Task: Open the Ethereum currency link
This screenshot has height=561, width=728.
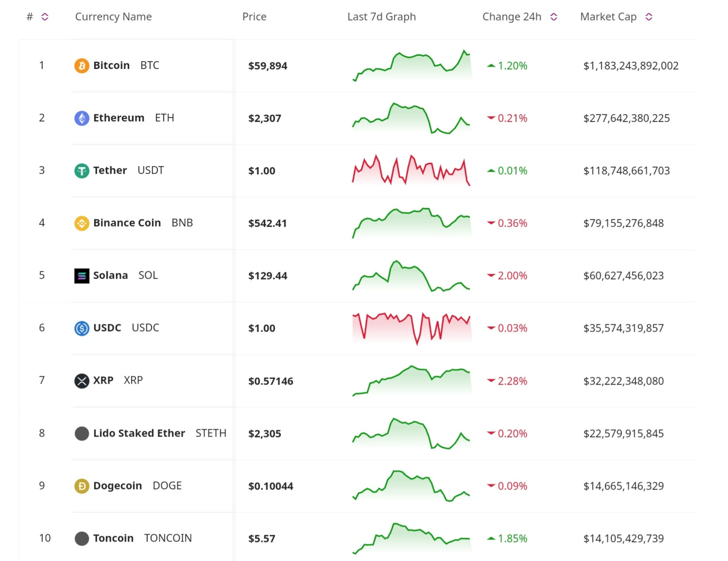Action: point(119,118)
